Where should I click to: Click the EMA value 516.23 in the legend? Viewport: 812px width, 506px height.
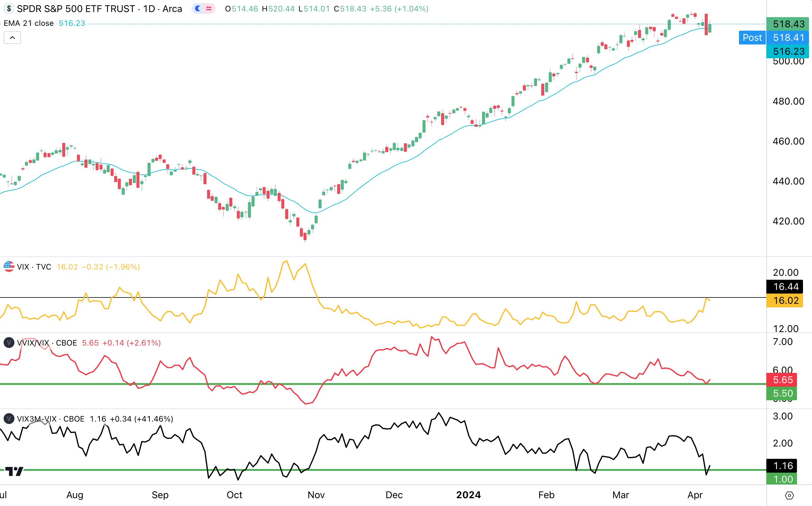[x=72, y=23]
